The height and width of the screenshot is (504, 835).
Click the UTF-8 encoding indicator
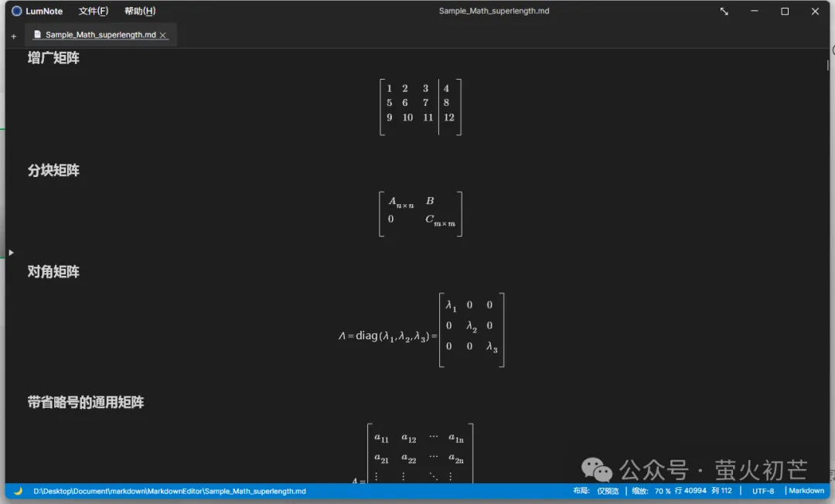coord(763,491)
